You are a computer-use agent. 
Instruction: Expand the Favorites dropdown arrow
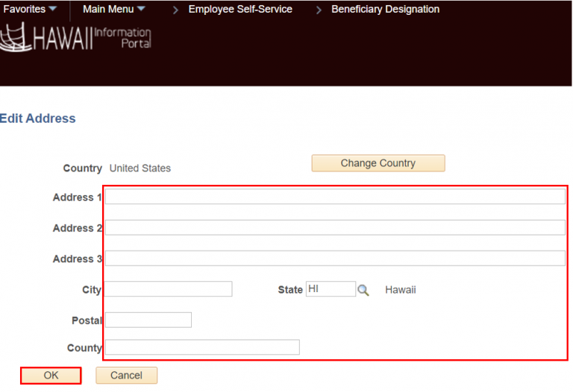(x=52, y=10)
